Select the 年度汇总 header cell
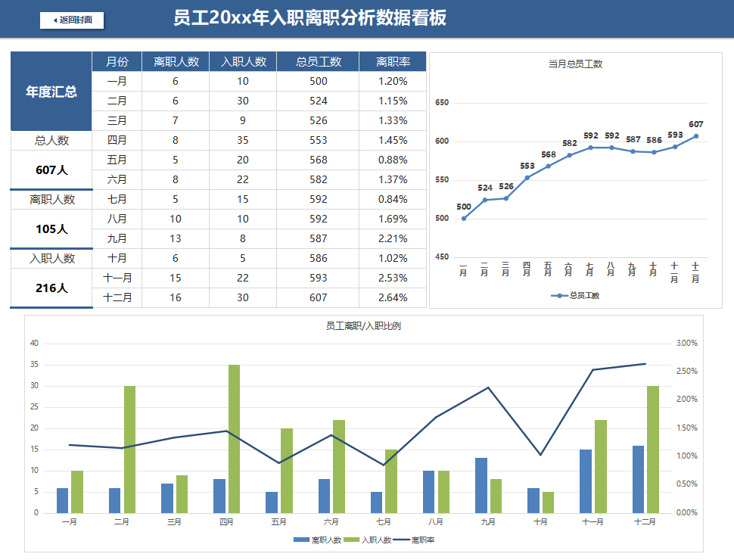 (50, 90)
